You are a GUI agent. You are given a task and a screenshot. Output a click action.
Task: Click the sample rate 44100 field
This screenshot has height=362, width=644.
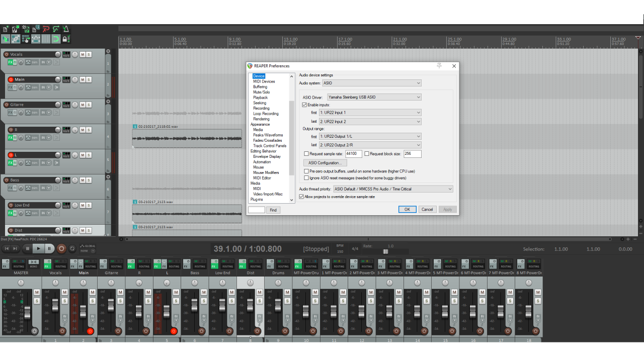(354, 154)
